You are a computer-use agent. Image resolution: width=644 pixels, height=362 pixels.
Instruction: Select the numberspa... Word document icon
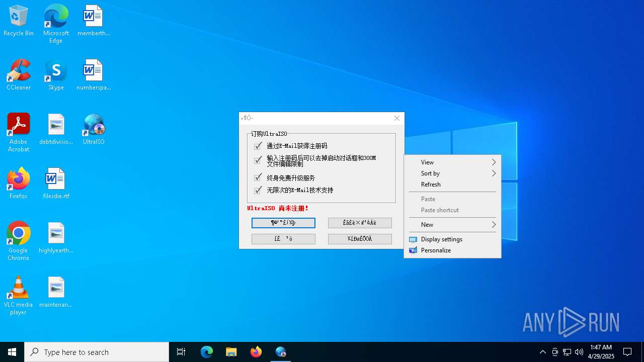point(94,75)
